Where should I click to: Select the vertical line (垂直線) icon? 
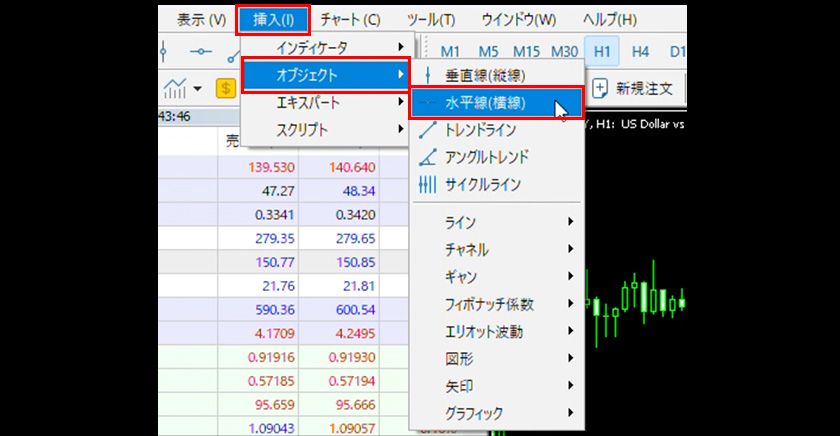point(428,75)
